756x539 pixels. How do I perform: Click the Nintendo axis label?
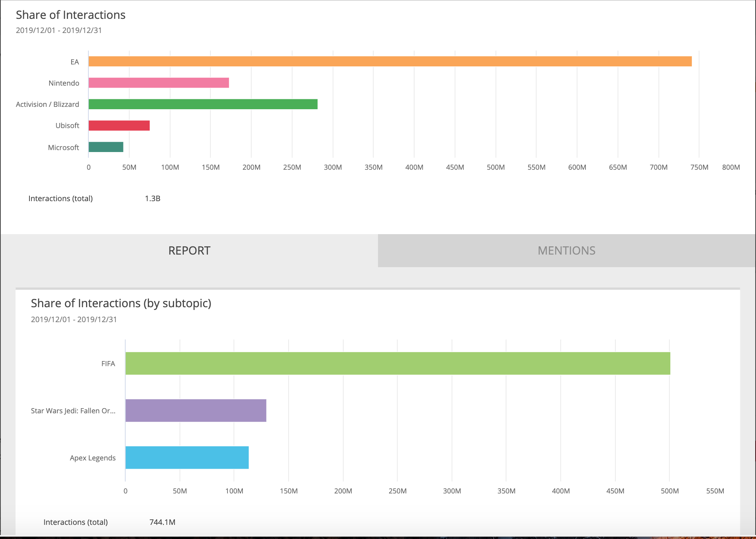point(64,83)
